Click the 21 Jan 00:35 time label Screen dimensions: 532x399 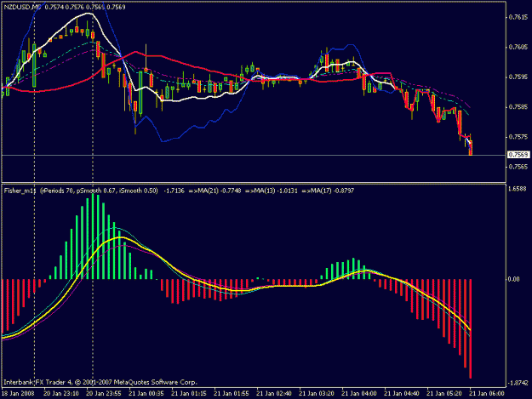[x=146, y=394]
